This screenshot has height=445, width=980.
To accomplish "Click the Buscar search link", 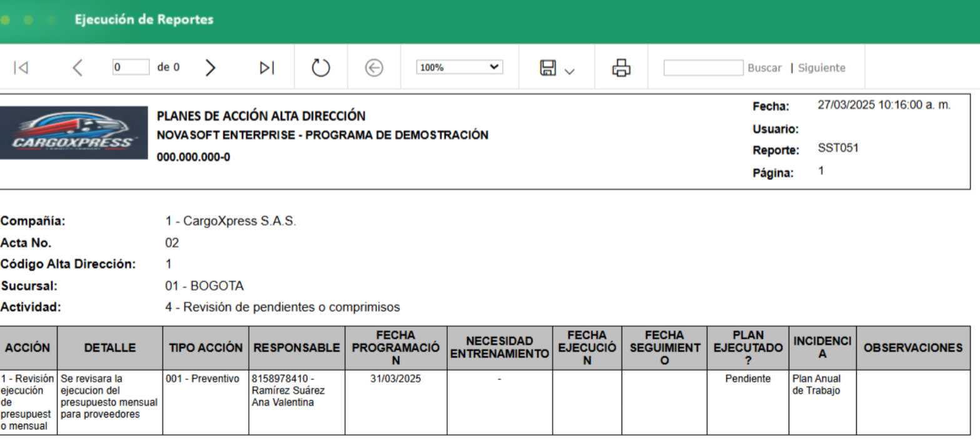I will click(x=764, y=67).
